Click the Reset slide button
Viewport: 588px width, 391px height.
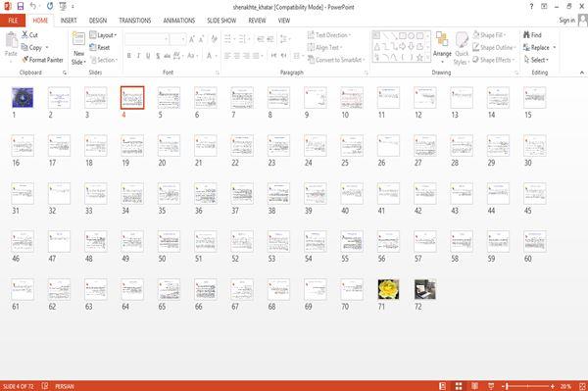[100, 48]
